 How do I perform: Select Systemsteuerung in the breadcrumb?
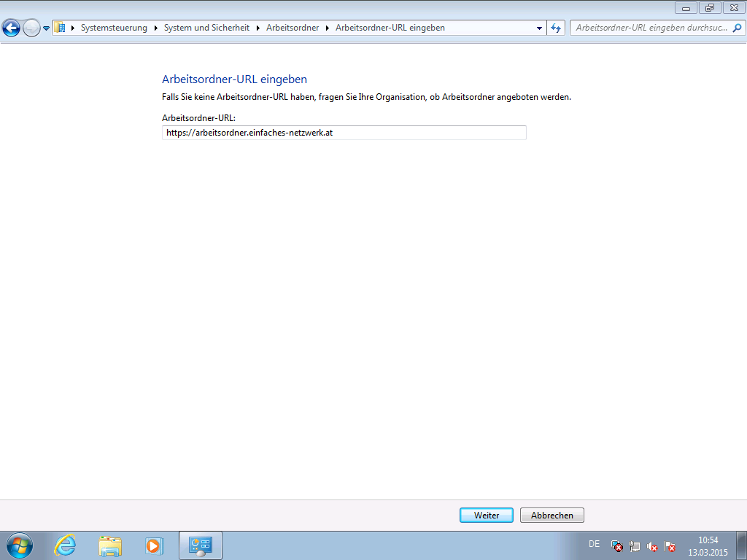(x=114, y=28)
